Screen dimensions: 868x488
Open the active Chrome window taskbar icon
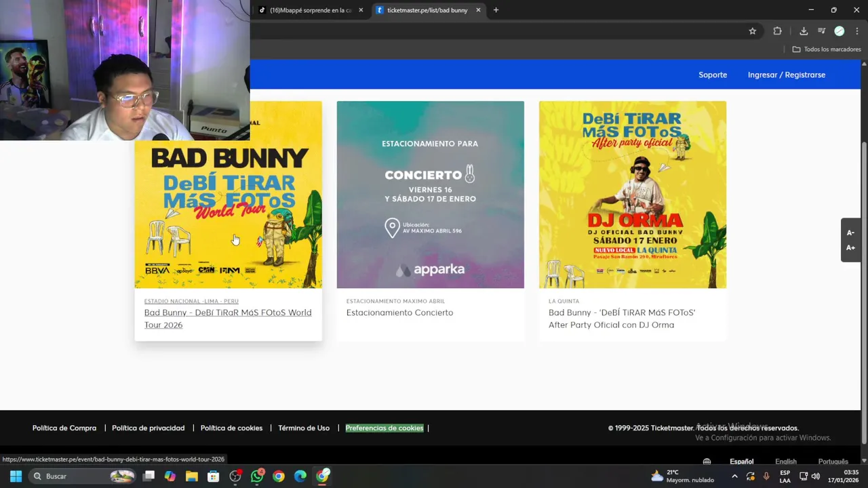pyautogui.click(x=322, y=476)
